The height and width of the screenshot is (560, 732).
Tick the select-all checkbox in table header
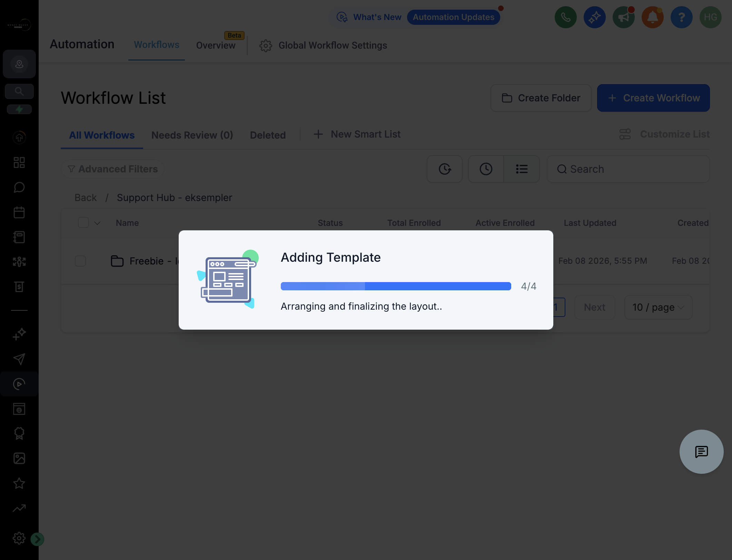click(x=83, y=222)
